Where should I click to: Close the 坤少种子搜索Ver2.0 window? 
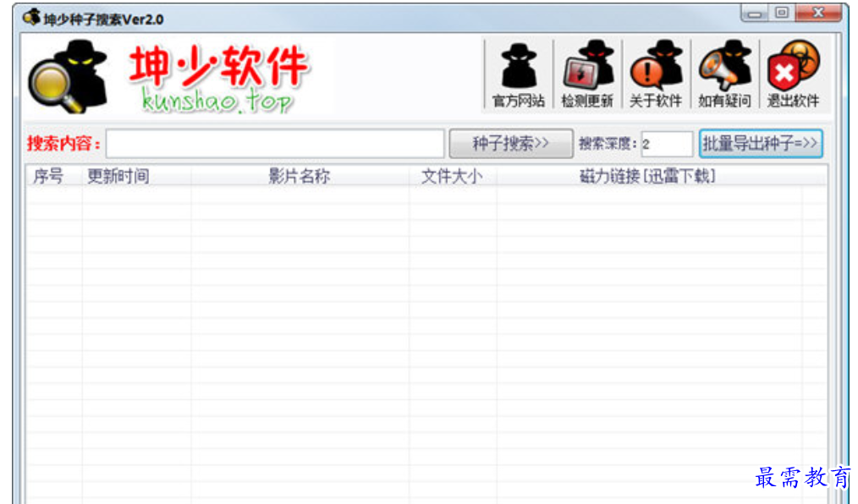coord(818,13)
